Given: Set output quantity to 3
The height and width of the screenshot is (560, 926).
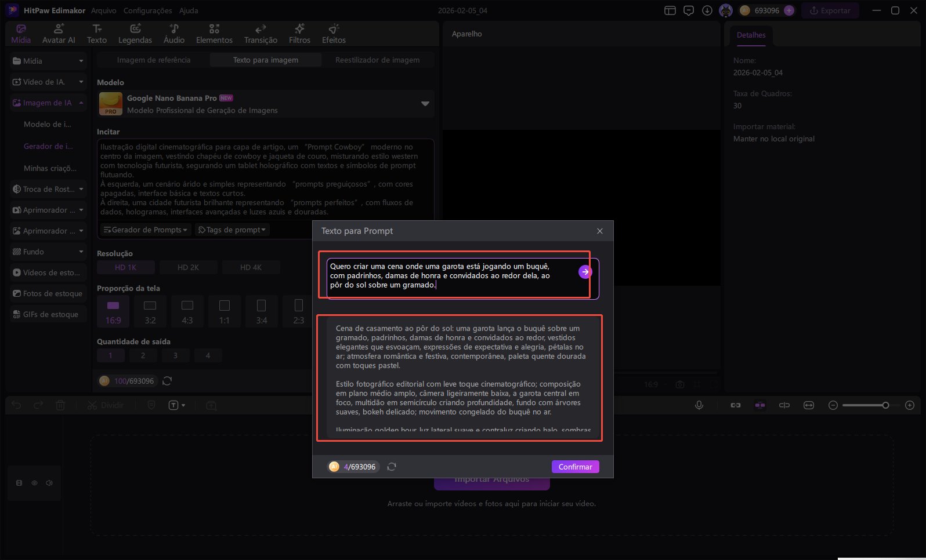Looking at the screenshot, I should click(175, 355).
